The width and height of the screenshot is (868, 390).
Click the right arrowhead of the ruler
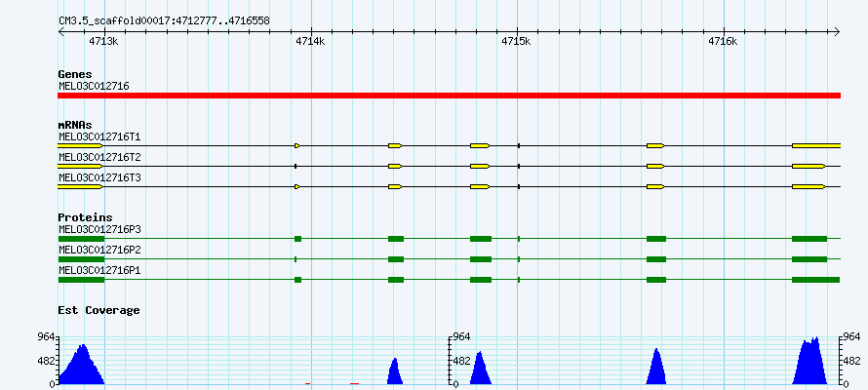(837, 31)
